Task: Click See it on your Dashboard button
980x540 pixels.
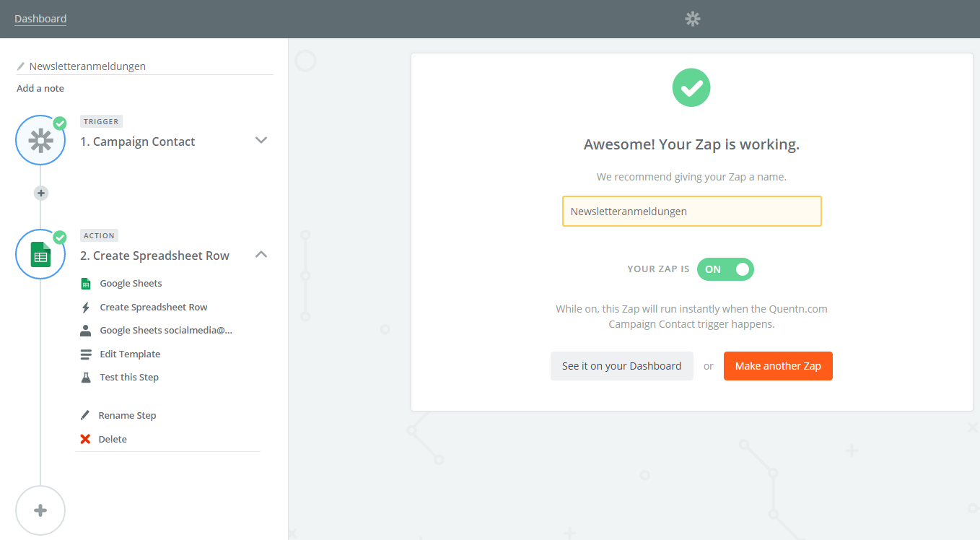Action: (621, 366)
